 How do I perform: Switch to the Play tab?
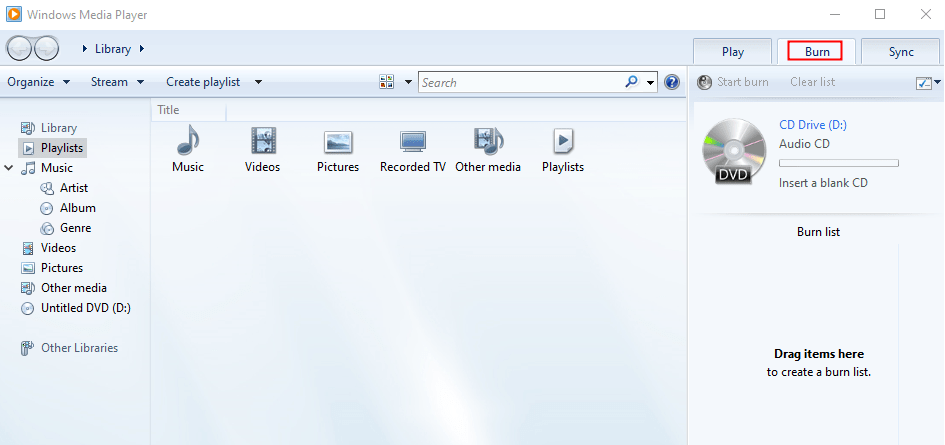733,52
